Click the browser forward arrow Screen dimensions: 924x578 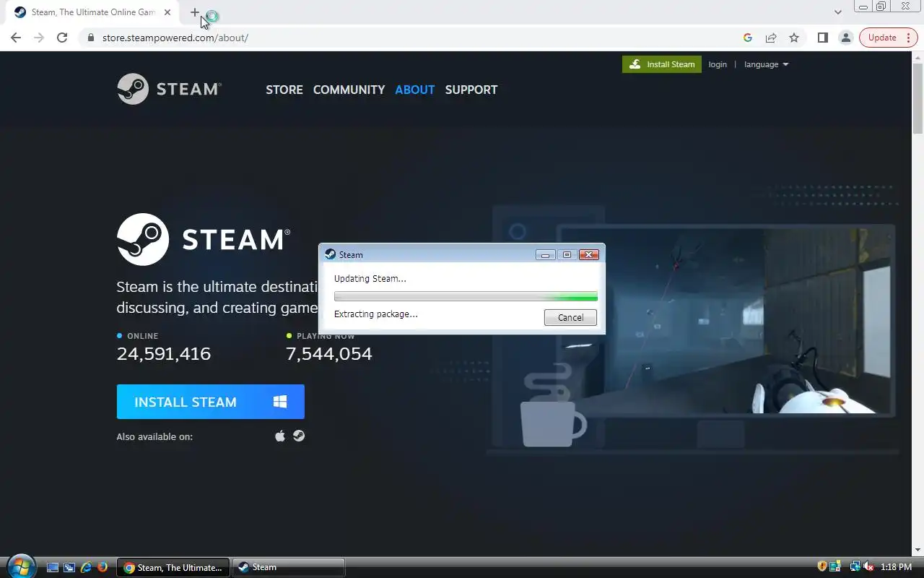[39, 38]
